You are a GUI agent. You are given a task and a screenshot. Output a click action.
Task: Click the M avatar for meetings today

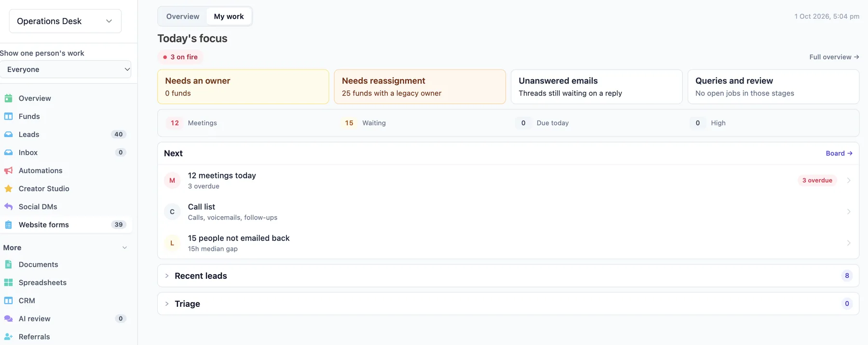coord(172,180)
